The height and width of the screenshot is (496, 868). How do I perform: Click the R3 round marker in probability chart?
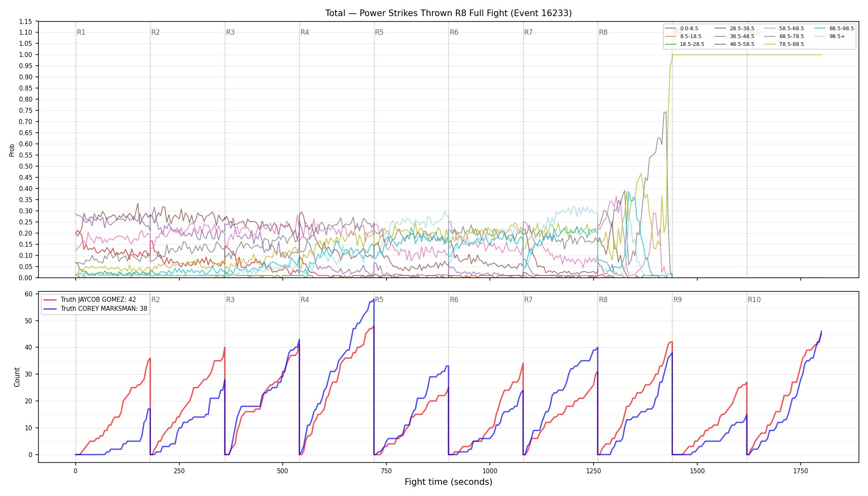click(230, 32)
